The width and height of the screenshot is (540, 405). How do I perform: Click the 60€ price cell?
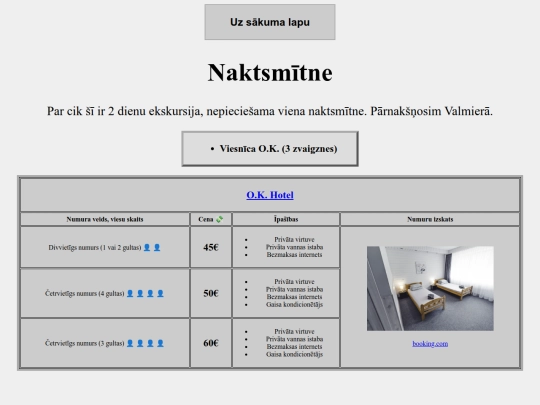(211, 343)
